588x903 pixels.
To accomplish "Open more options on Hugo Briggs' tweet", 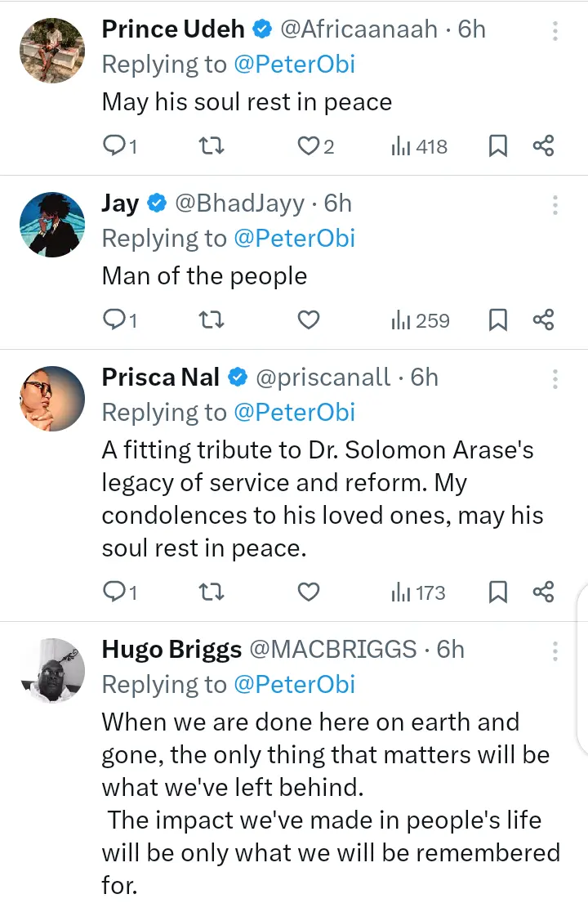I will [x=555, y=650].
